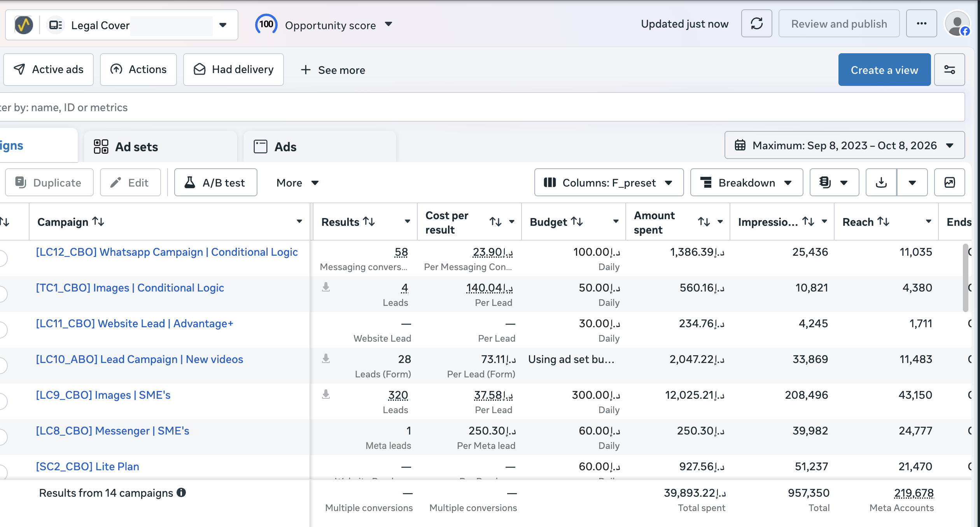The height and width of the screenshot is (527, 980).
Task: Click the account logo icon at top left
Action: click(24, 25)
